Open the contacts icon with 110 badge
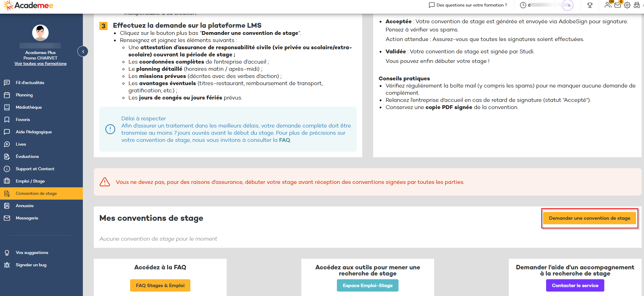This screenshot has height=296, width=644. pyautogui.click(x=608, y=5)
